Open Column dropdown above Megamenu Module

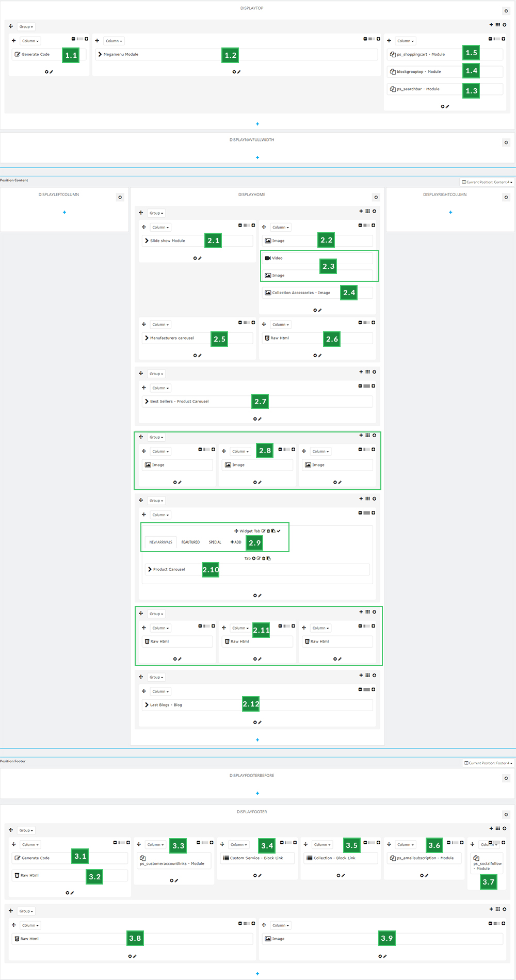(114, 41)
